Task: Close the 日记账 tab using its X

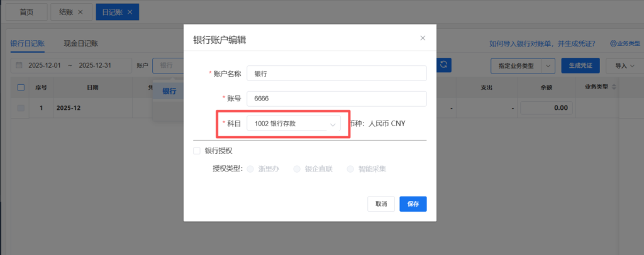Action: (x=130, y=12)
